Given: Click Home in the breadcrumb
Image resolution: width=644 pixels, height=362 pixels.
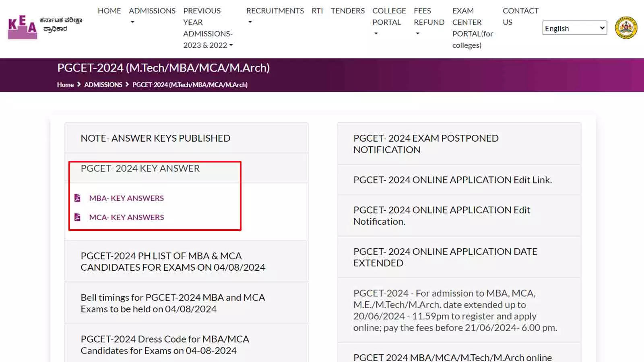Looking at the screenshot, I should click(x=65, y=85).
